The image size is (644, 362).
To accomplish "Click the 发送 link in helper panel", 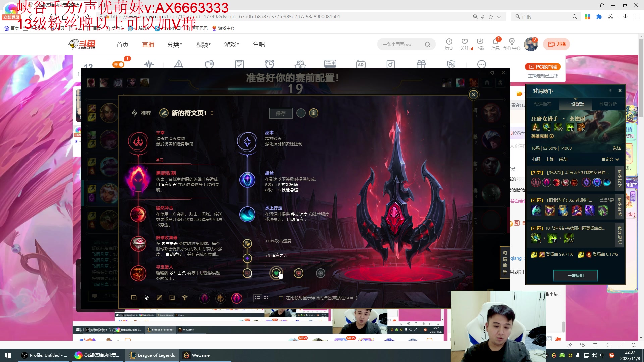I will [x=617, y=148].
